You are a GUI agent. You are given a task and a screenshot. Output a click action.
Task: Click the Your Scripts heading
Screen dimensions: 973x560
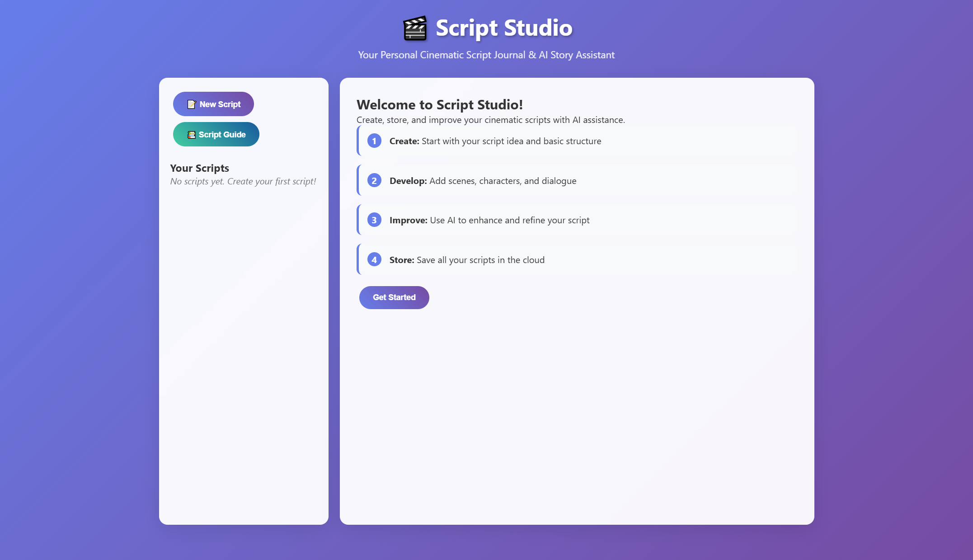199,168
